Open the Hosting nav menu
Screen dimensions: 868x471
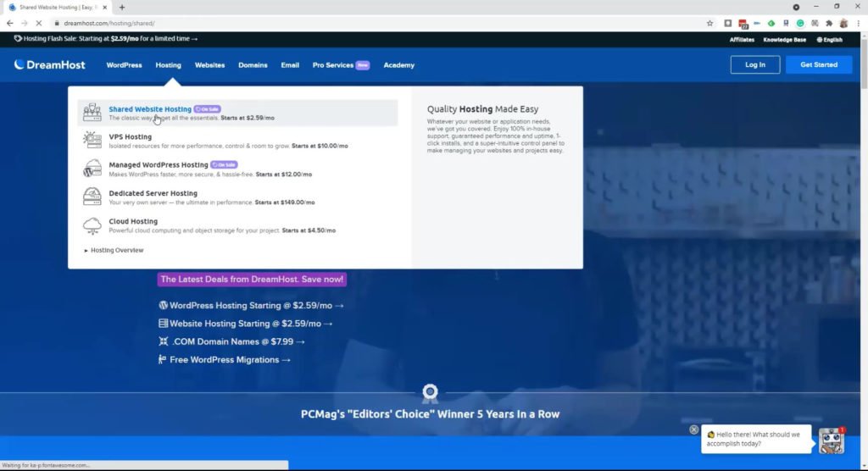(x=169, y=65)
